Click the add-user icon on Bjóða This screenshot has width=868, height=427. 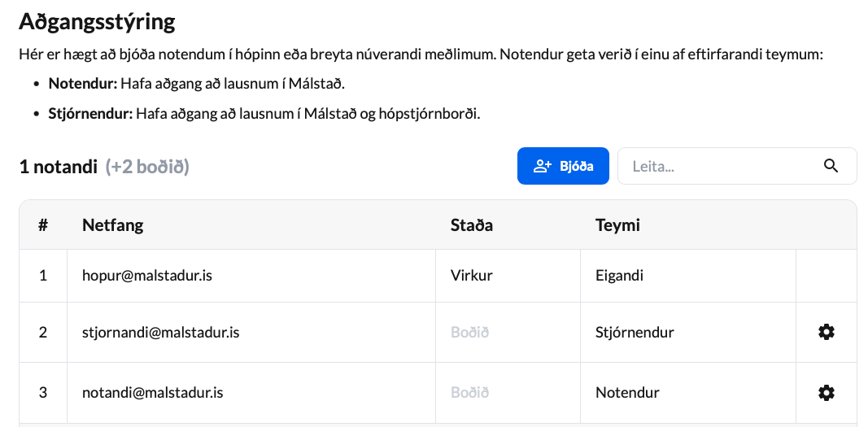click(x=542, y=166)
